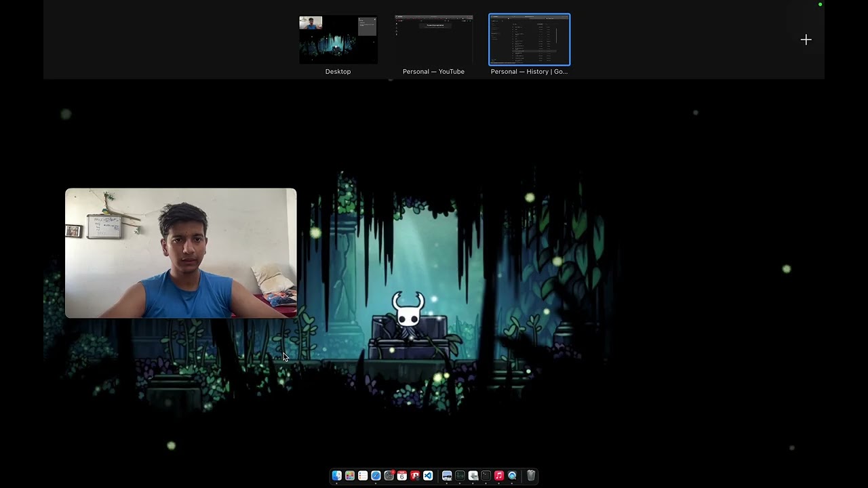The width and height of the screenshot is (868, 488).
Task: Open Launchpad from the Dock
Action: (350, 476)
